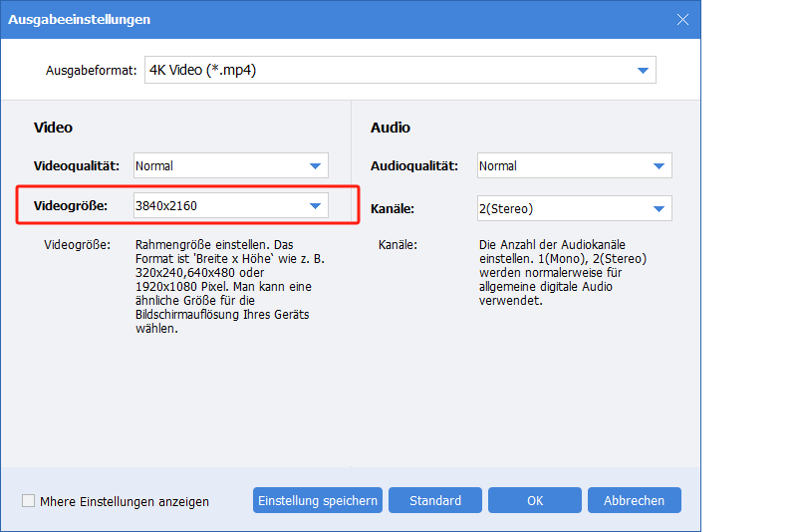This screenshot has height=532, width=797.
Task: Click the Anzahl der Audiokanäle description text
Action: pos(563,273)
